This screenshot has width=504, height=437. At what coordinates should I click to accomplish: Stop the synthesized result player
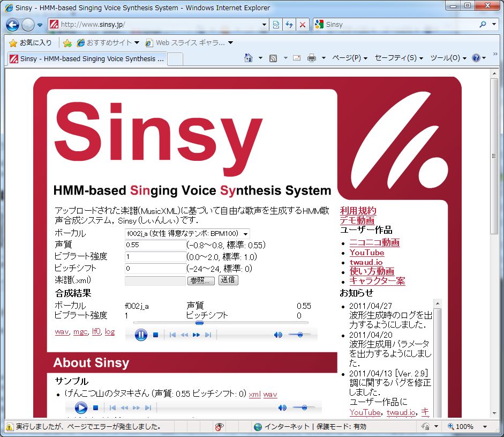pos(155,335)
